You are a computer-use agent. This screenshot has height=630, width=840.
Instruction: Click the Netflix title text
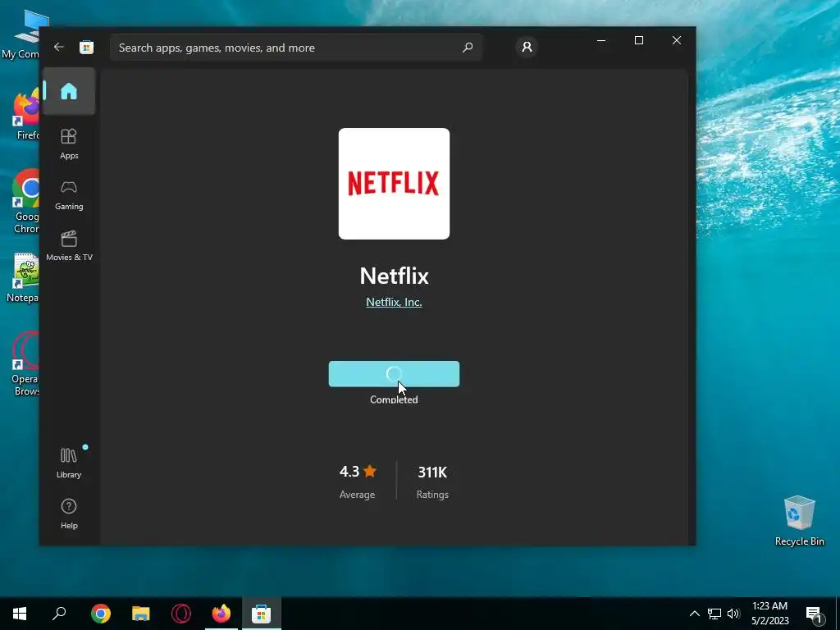394,276
